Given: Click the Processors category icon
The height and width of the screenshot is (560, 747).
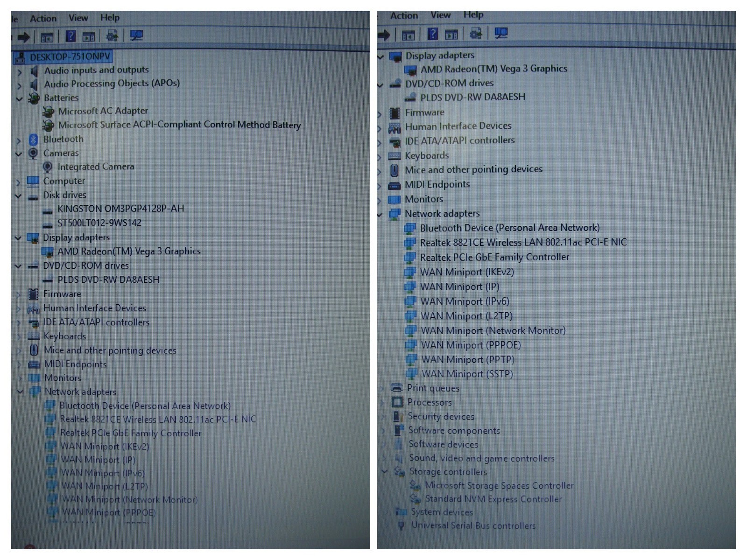Looking at the screenshot, I should (397, 402).
